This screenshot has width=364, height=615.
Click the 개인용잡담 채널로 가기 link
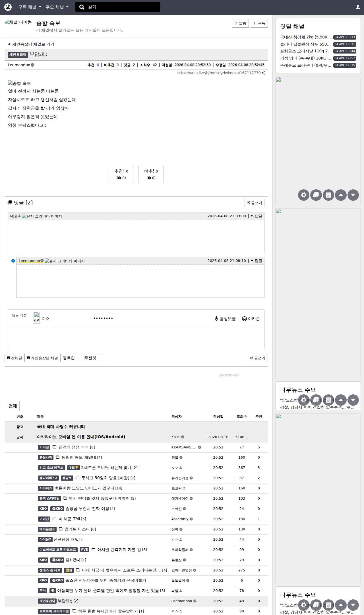click(31, 44)
